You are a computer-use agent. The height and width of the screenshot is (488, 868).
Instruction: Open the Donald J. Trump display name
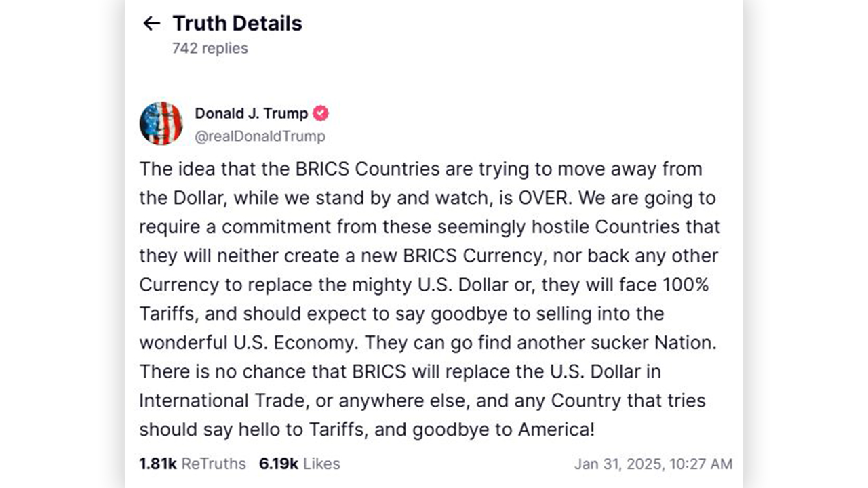tap(251, 113)
